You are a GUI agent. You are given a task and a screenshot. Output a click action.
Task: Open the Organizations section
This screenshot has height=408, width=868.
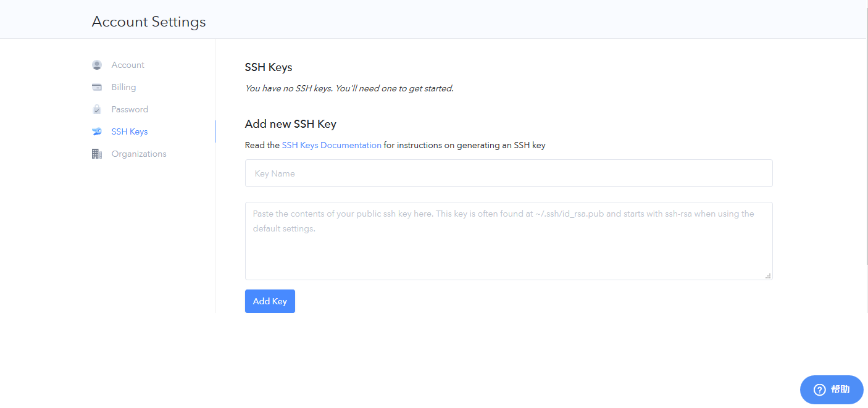(139, 154)
